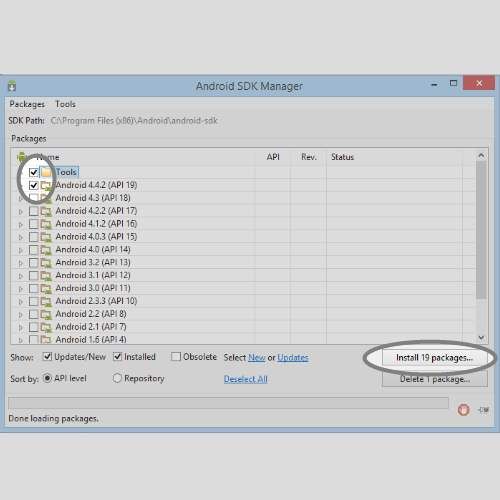The image size is (500, 500).
Task: Click the Android 2.1 platform folder icon
Action: [46, 328]
